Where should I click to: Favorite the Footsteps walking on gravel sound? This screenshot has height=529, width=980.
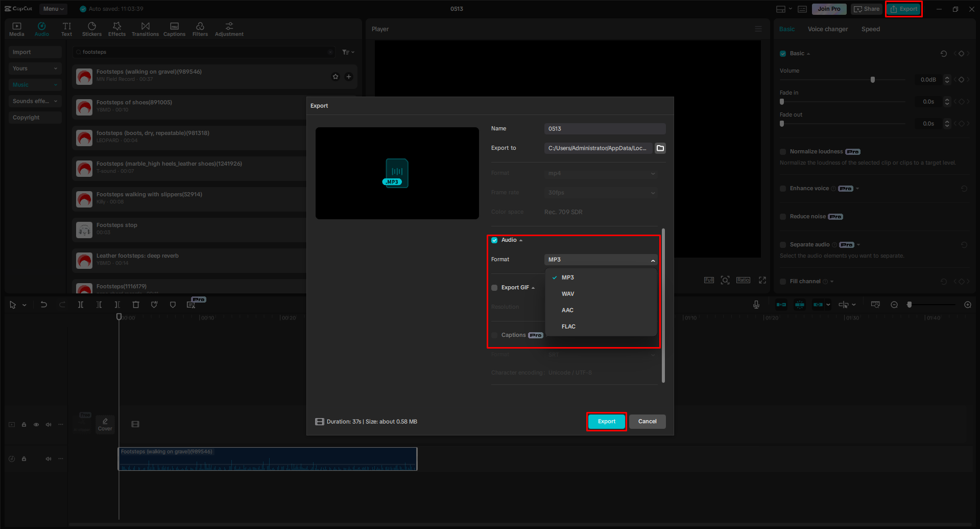[336, 77]
